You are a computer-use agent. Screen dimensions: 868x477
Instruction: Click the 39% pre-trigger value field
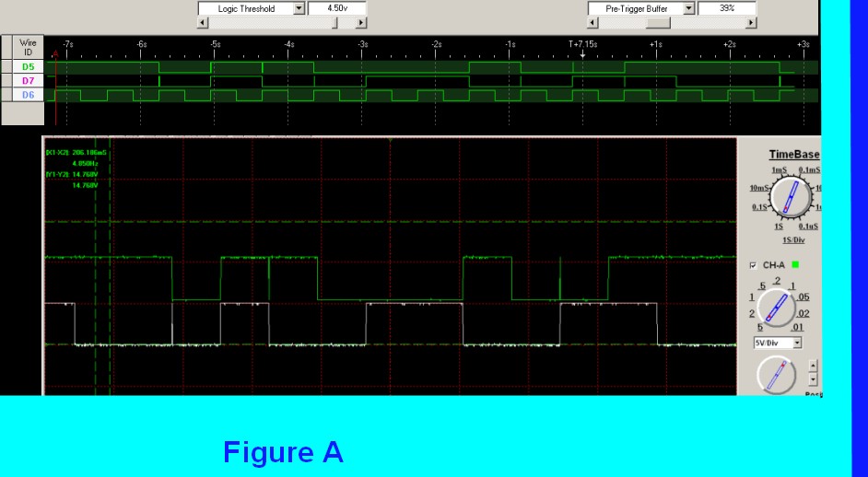pos(727,8)
